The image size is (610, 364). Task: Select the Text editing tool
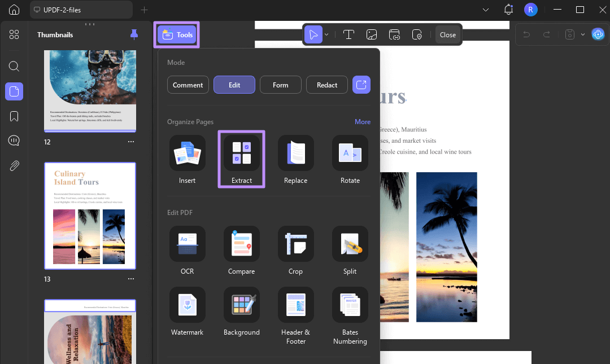pyautogui.click(x=348, y=34)
